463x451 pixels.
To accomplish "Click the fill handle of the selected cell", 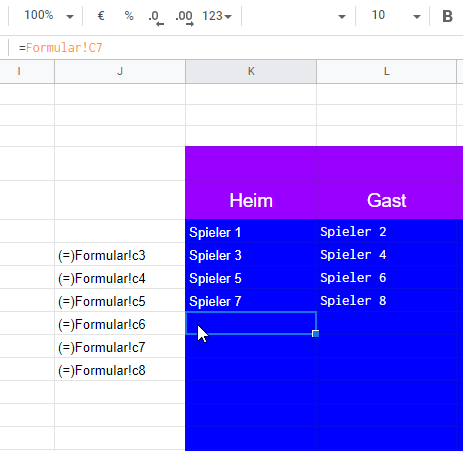I will pos(316,333).
